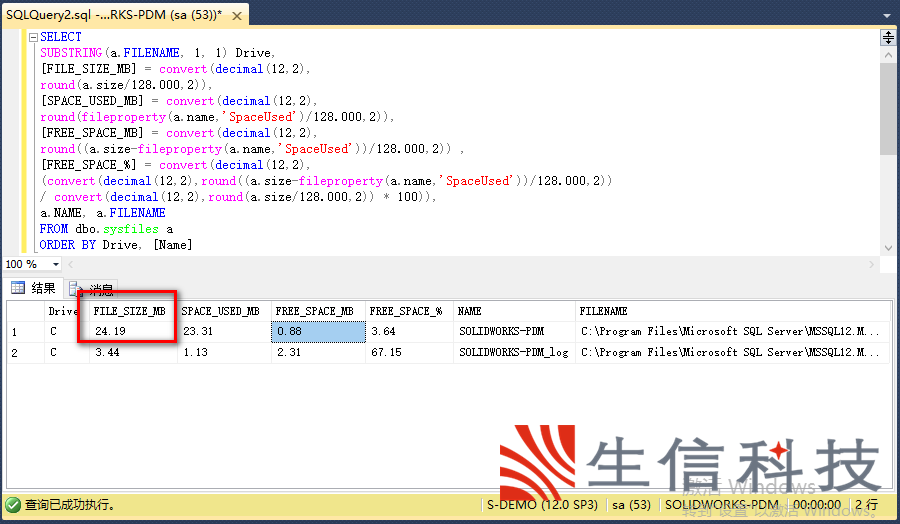Screen dimensions: 900x524
Task: Click the editor split window icon
Action: pyautogui.click(x=888, y=38)
